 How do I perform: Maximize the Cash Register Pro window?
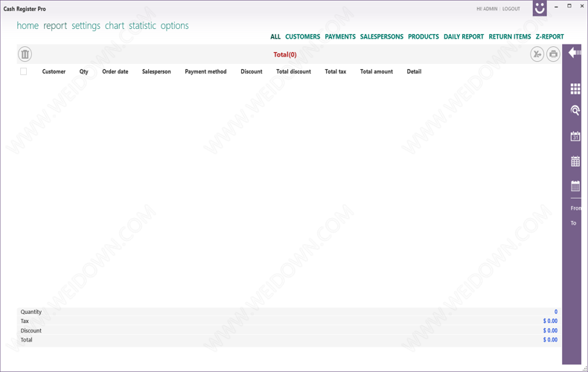pyautogui.click(x=569, y=6)
